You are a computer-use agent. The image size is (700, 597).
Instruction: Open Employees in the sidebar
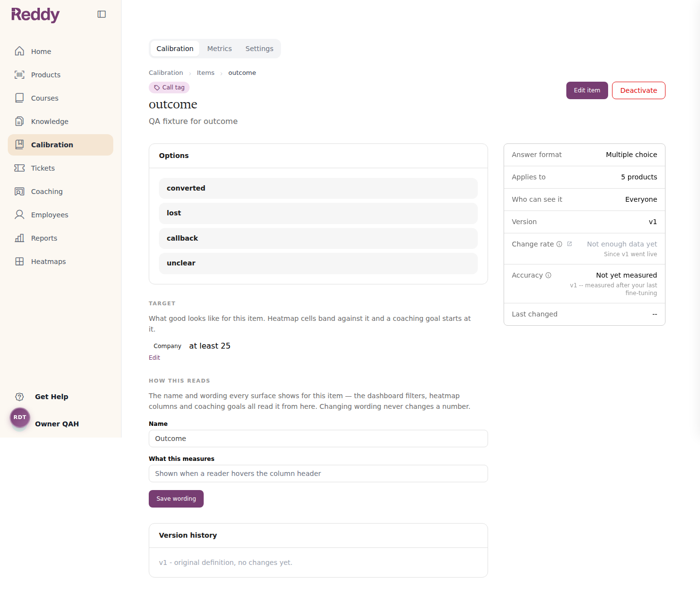coord(60,214)
